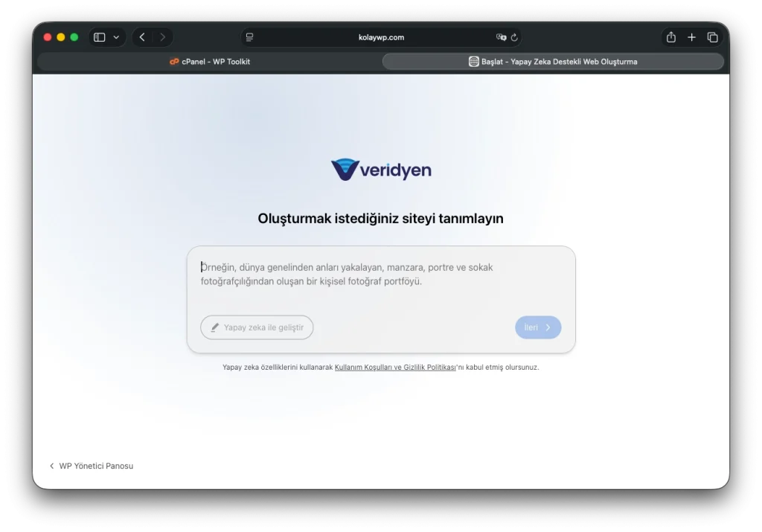This screenshot has height=532, width=762.
Task: Open the page reader icon in address bar
Action: point(249,37)
